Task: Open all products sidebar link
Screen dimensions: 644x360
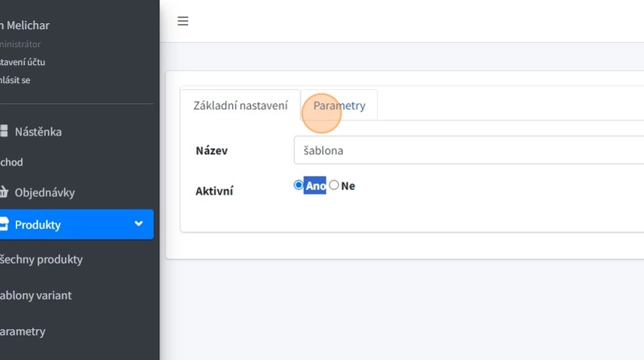Action: coord(41,260)
